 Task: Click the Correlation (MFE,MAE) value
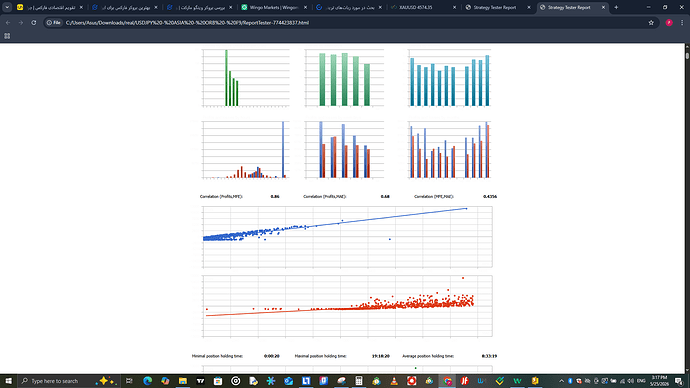490,197
